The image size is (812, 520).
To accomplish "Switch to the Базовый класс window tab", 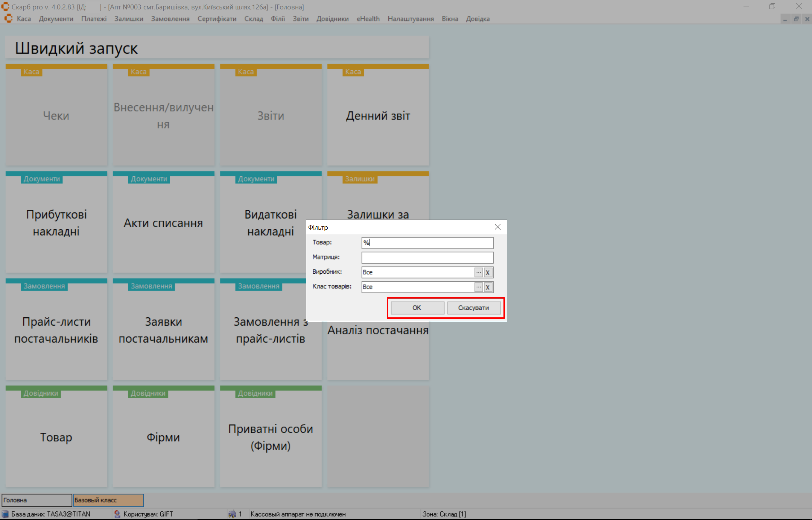I will point(108,500).
